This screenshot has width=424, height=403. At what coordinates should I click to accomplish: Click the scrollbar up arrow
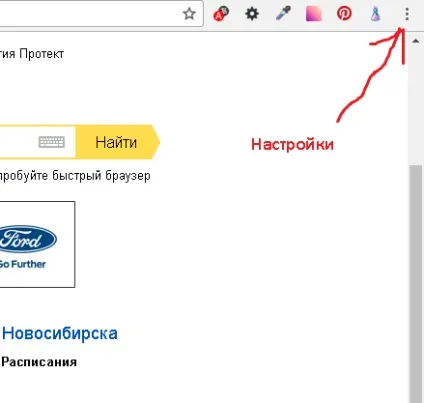[415, 41]
